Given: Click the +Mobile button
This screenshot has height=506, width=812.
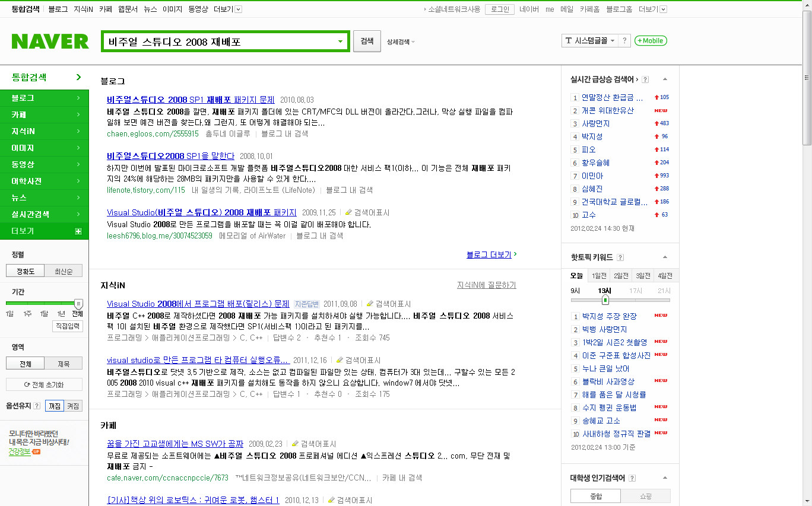Looking at the screenshot, I should 651,40.
